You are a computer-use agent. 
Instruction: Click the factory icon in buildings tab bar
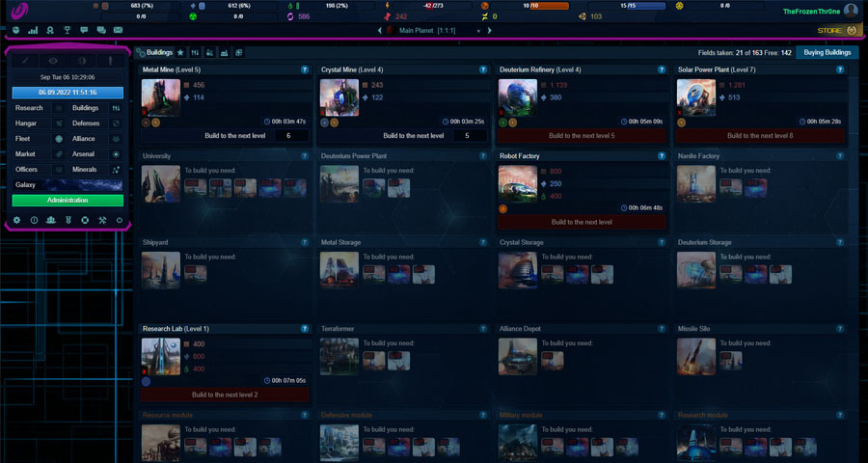224,53
